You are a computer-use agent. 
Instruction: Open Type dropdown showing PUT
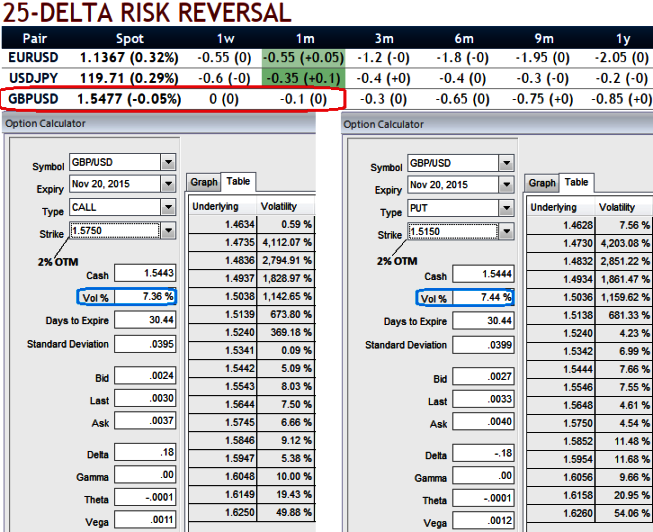(506, 208)
